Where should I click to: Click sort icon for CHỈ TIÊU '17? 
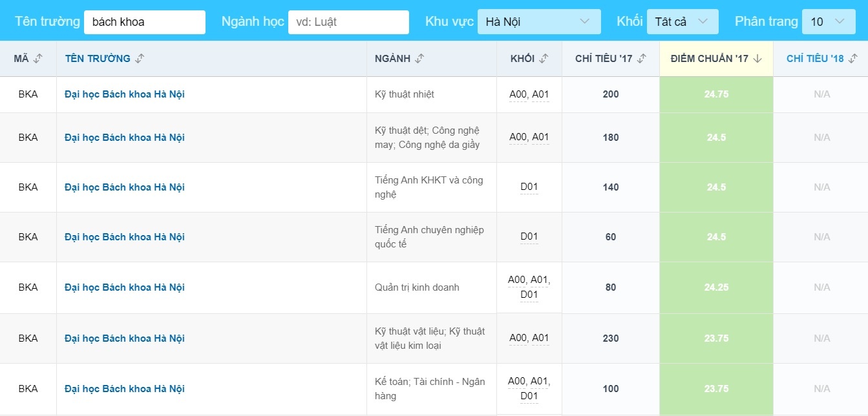pyautogui.click(x=641, y=59)
